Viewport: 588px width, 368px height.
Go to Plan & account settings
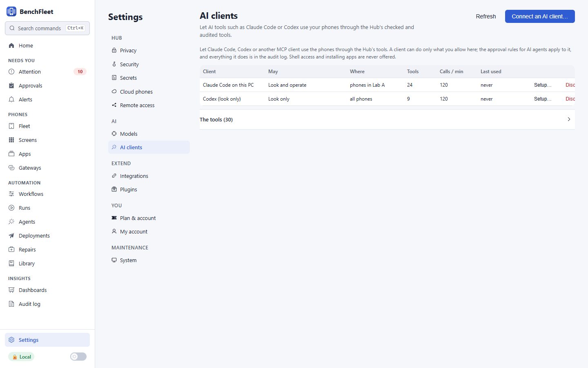click(x=149, y=218)
